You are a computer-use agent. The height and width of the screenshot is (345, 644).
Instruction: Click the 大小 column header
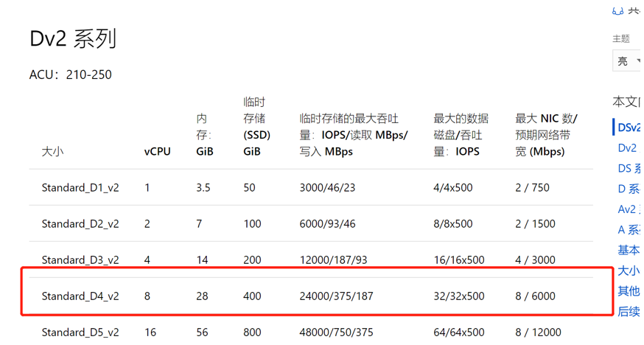(x=52, y=152)
